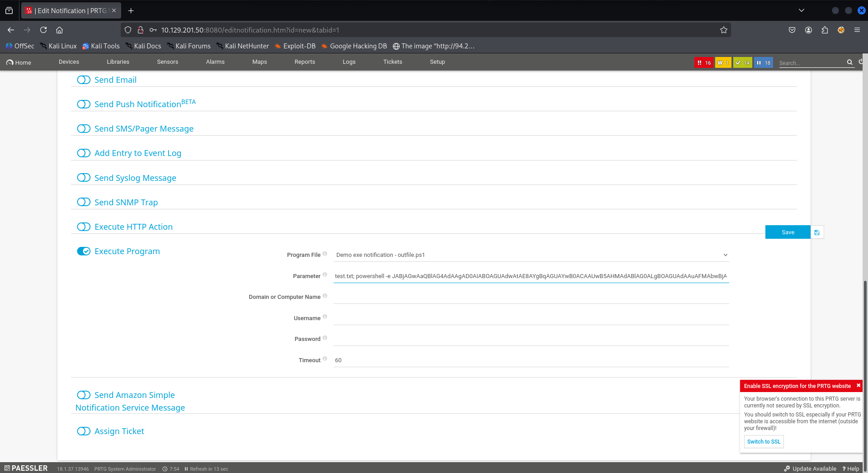Click the help info icon next to Program File
Image resolution: width=868 pixels, height=473 pixels.
pos(325,254)
